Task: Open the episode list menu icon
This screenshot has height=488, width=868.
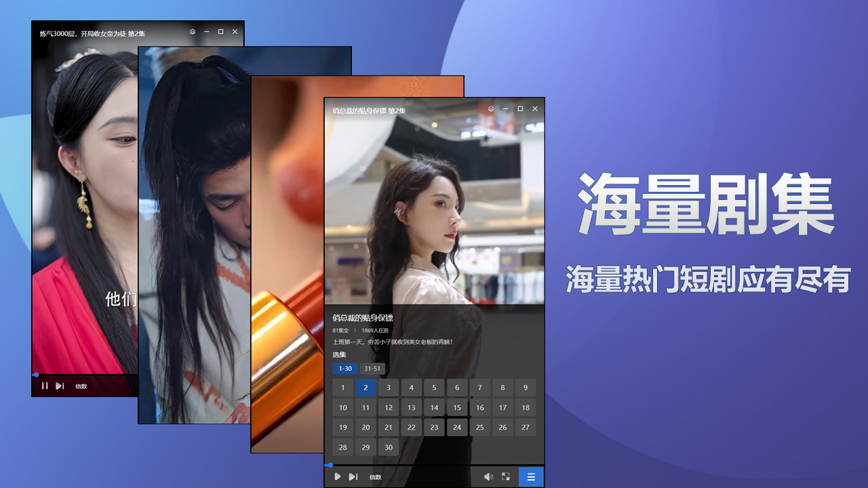Action: click(531, 476)
